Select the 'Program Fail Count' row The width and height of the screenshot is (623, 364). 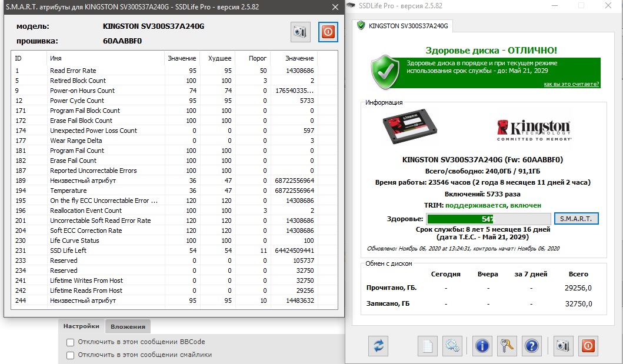click(174, 151)
